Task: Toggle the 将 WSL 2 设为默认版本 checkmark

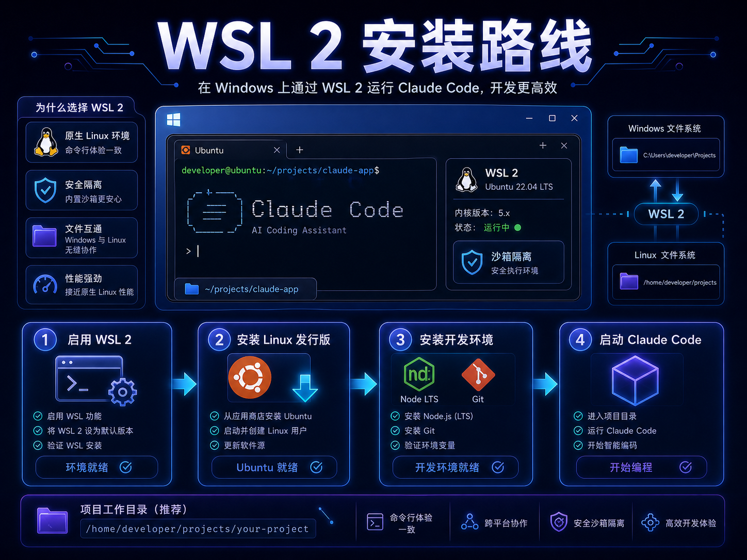Action: point(38,431)
